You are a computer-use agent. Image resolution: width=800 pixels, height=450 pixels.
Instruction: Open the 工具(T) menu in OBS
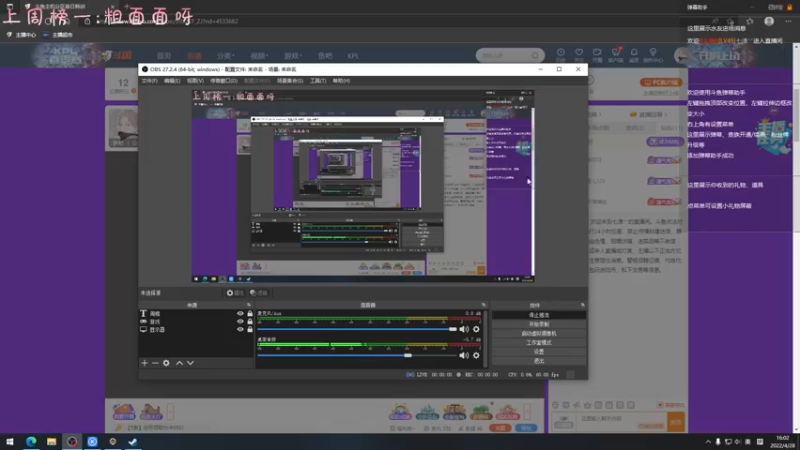[x=318, y=81]
